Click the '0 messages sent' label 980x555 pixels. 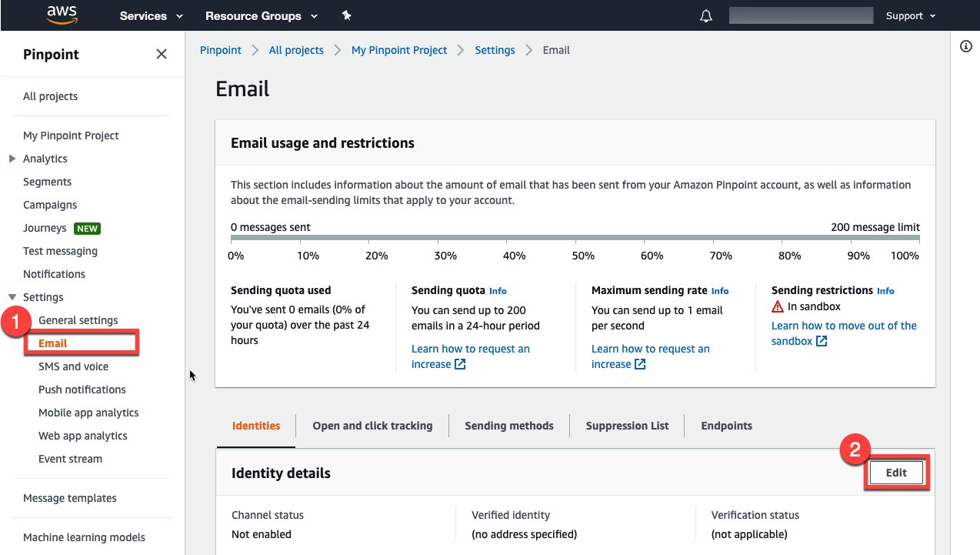271,227
